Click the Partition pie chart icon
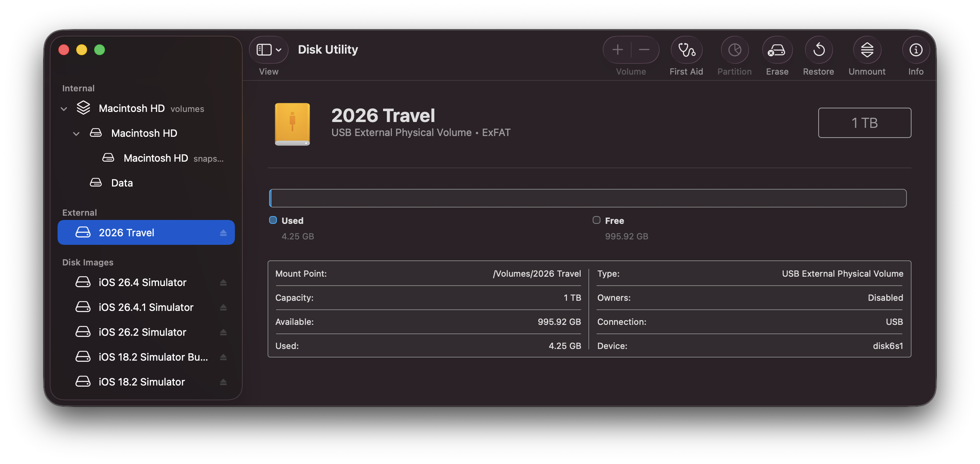Screen dimensions: 980x464 [x=735, y=50]
